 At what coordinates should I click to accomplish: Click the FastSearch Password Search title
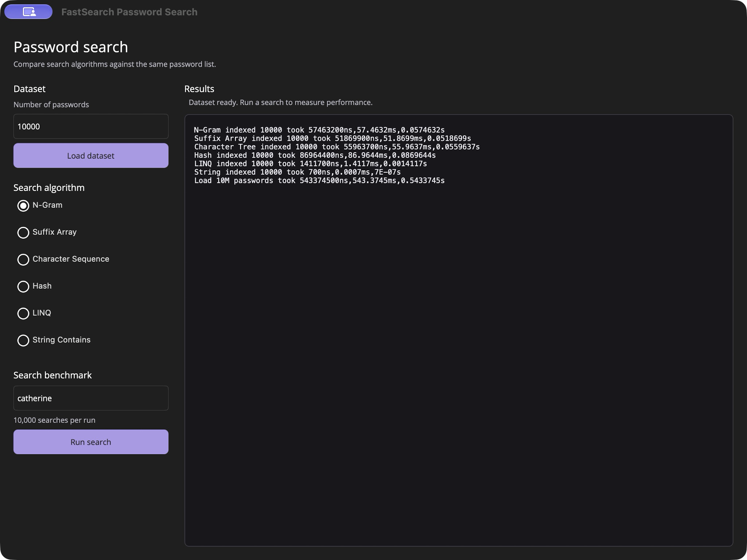pyautogui.click(x=129, y=12)
